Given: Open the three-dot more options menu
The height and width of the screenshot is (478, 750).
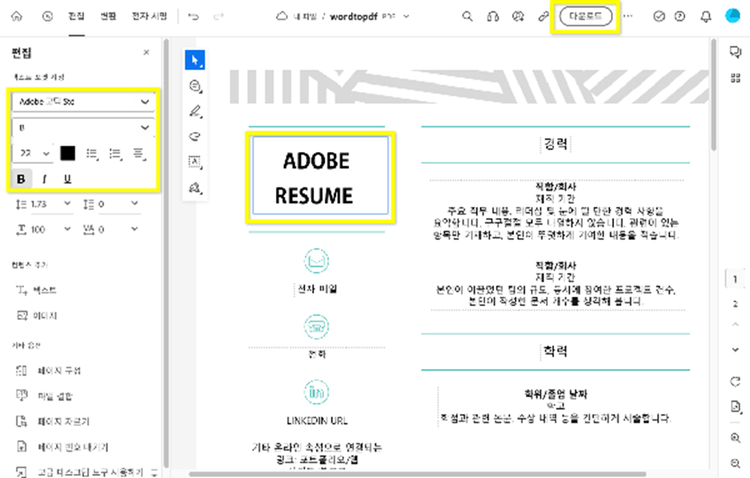Looking at the screenshot, I should 628,16.
